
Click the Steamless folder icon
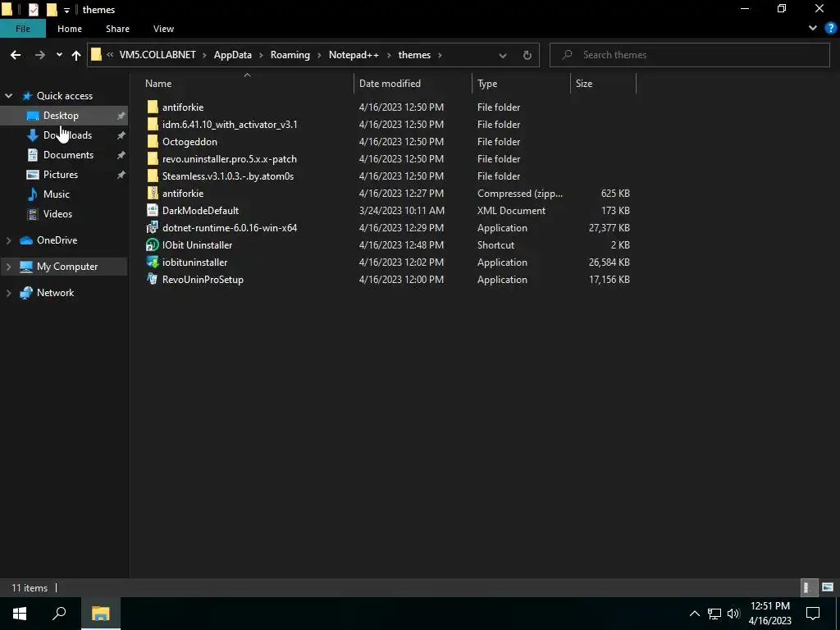pos(153,176)
